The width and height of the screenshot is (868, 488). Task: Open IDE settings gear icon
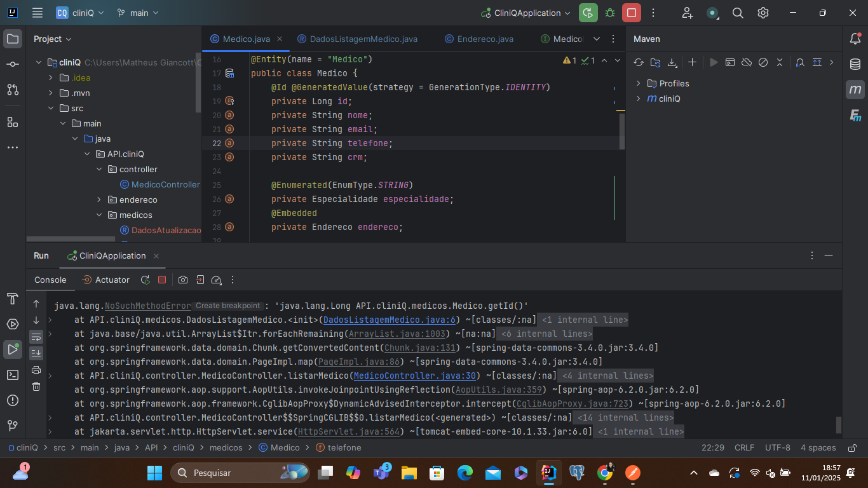763,13
